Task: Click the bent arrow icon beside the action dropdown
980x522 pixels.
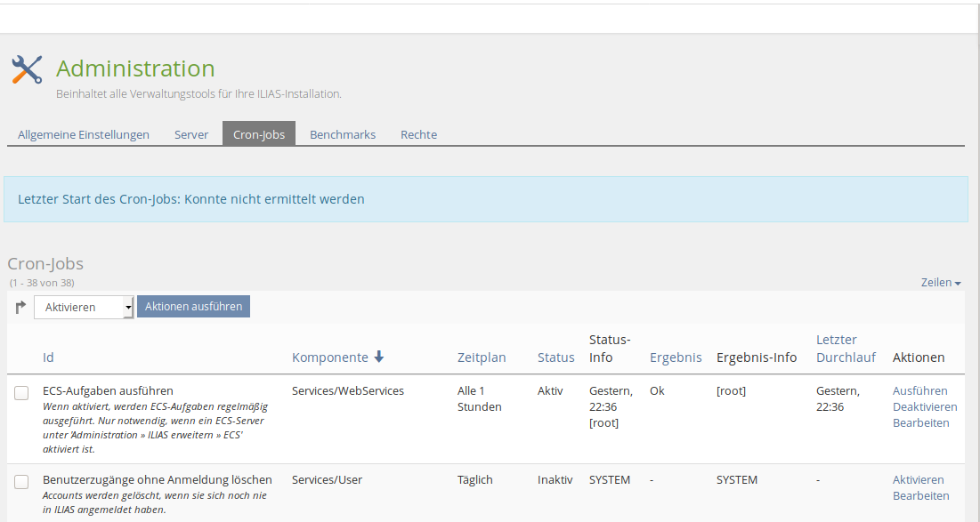Action: (x=20, y=307)
